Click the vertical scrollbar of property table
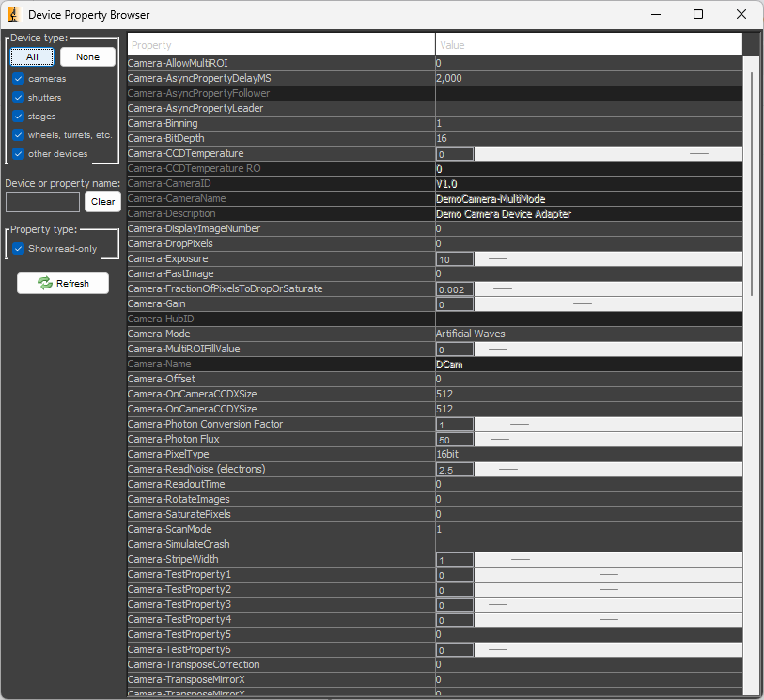 751,179
